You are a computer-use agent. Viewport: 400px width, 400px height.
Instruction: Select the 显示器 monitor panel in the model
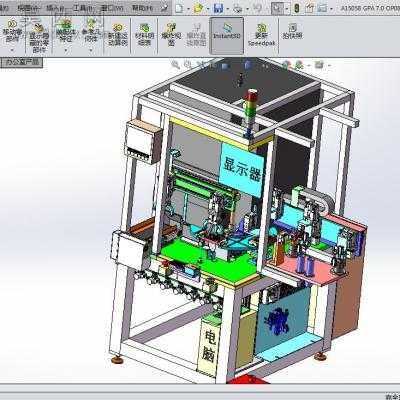[x=242, y=170]
